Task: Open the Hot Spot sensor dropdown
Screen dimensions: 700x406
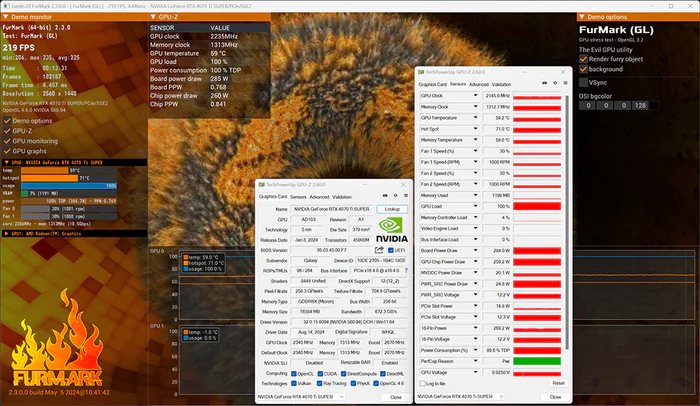Action: [x=475, y=129]
